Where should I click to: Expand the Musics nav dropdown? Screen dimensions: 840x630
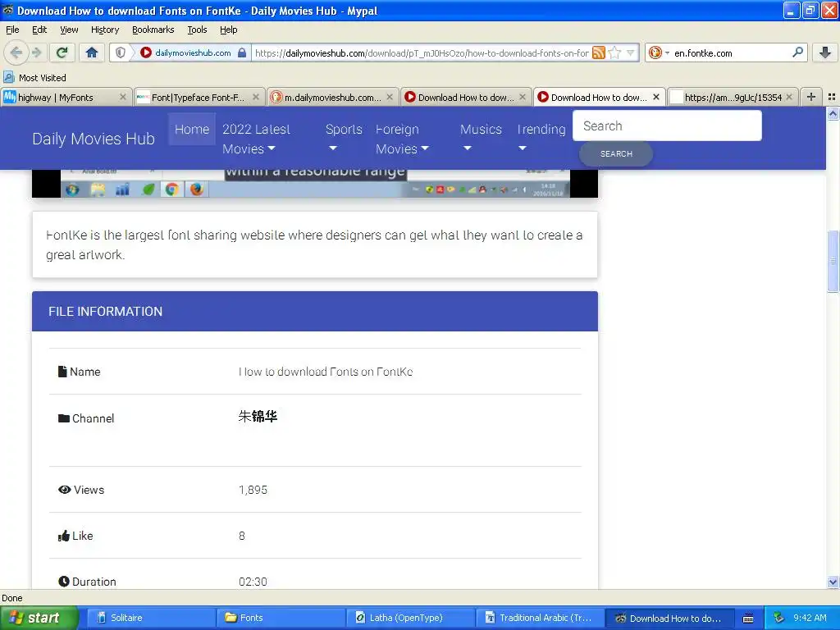(481, 139)
